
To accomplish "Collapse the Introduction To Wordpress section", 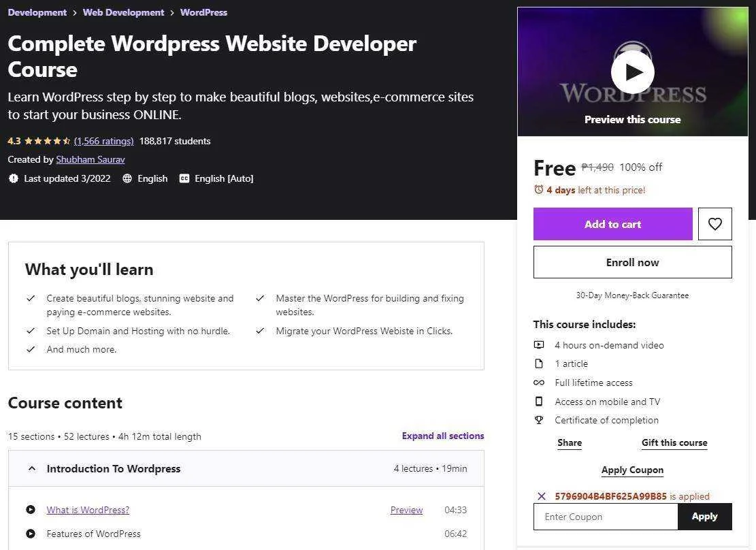I will click(246, 468).
